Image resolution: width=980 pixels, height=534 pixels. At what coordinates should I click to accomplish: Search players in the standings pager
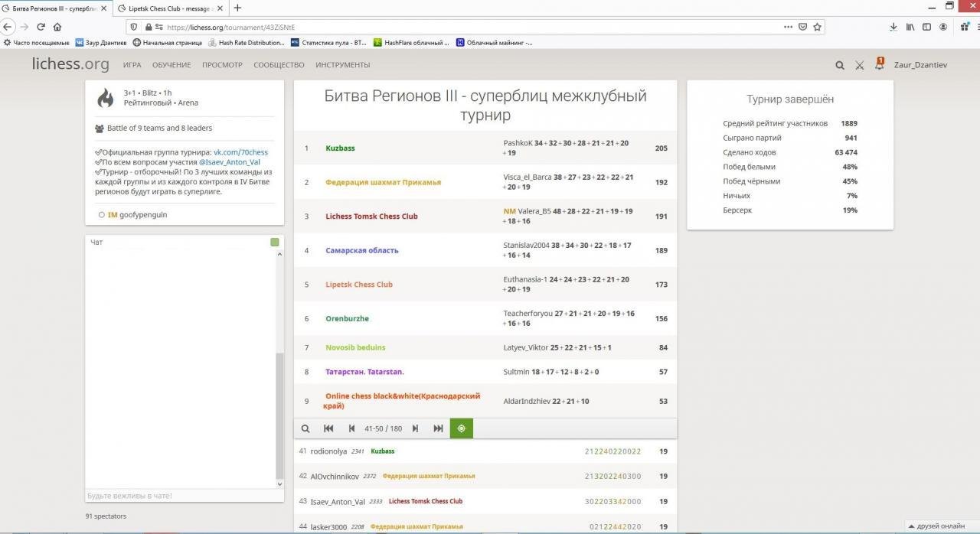(305, 428)
